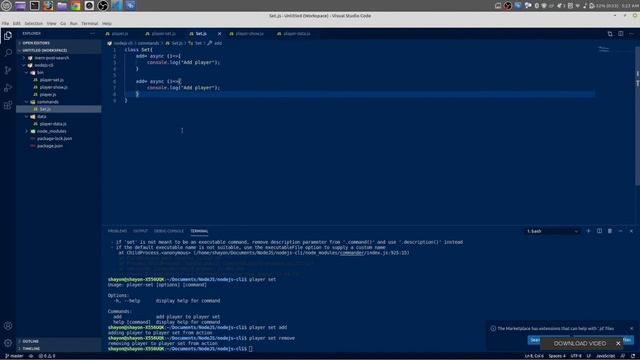
Task: Click the VS Code launcher icon in top panel
Action: click(x=117, y=6)
